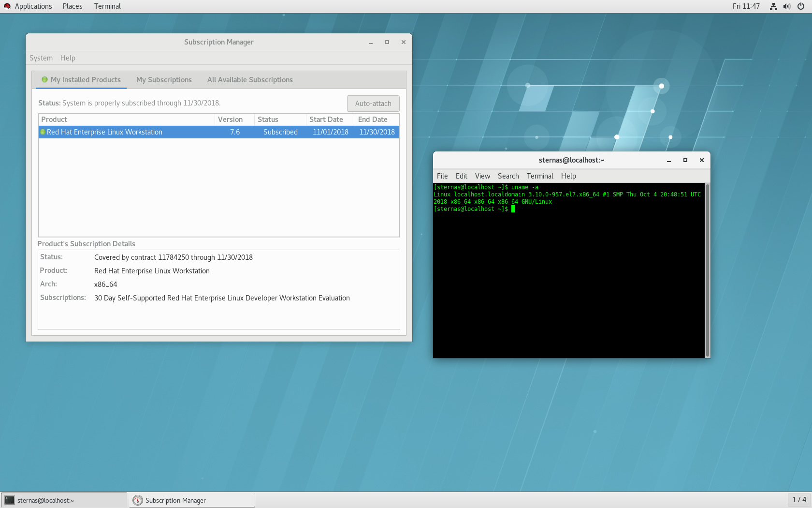Image resolution: width=812 pixels, height=508 pixels.
Task: Sort by Status column header
Action: point(280,120)
